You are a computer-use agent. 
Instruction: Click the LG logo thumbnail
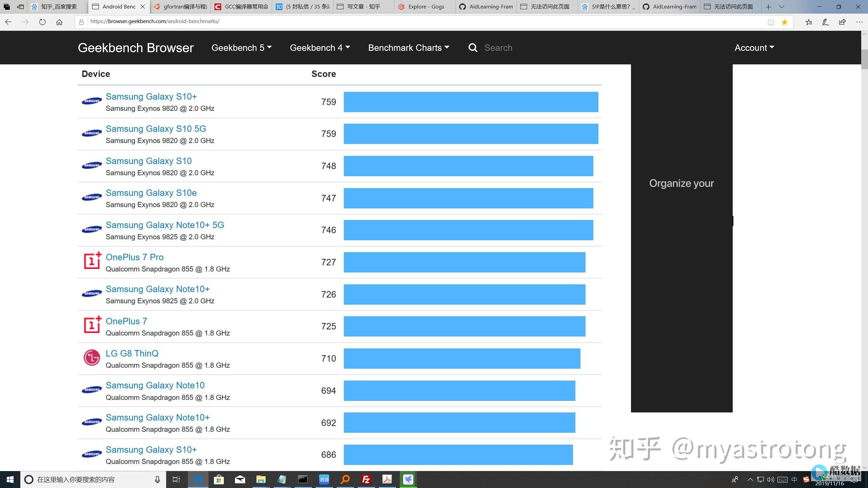click(x=92, y=358)
